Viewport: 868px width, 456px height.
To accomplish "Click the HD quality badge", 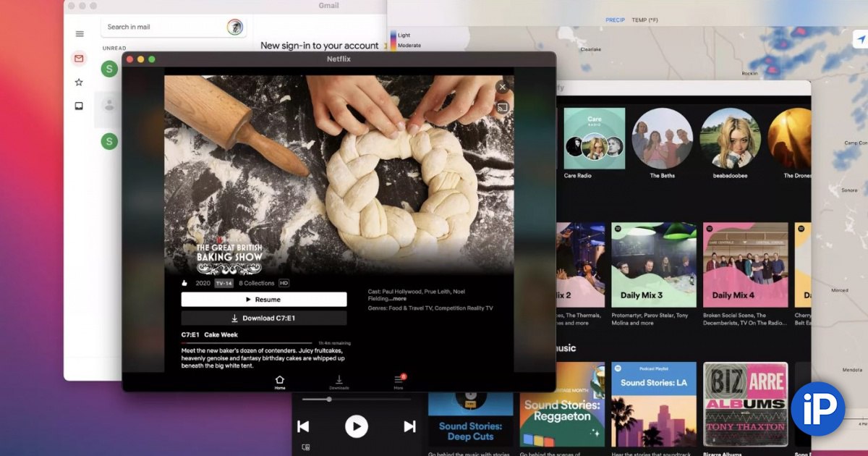I will click(x=284, y=283).
